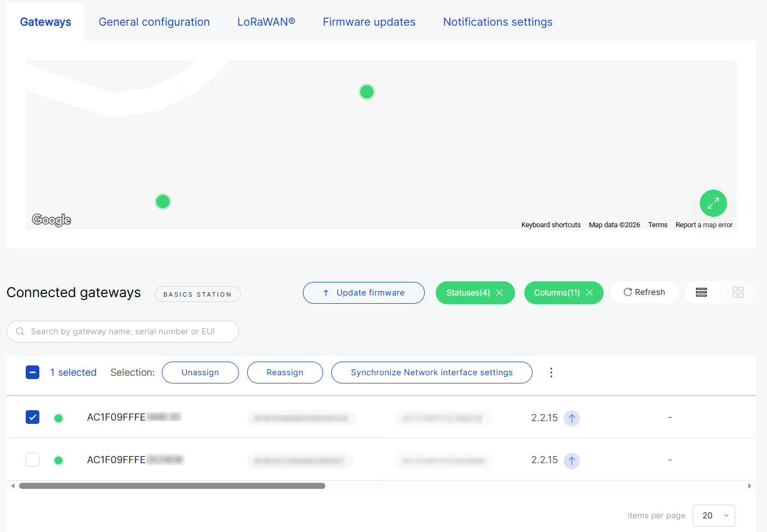Image resolution: width=767 pixels, height=532 pixels.
Task: Open the Columns(11) filter
Action: (558, 292)
